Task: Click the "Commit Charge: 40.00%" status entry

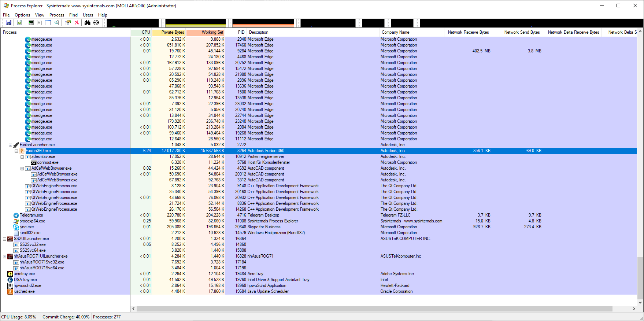Action: click(x=66, y=317)
